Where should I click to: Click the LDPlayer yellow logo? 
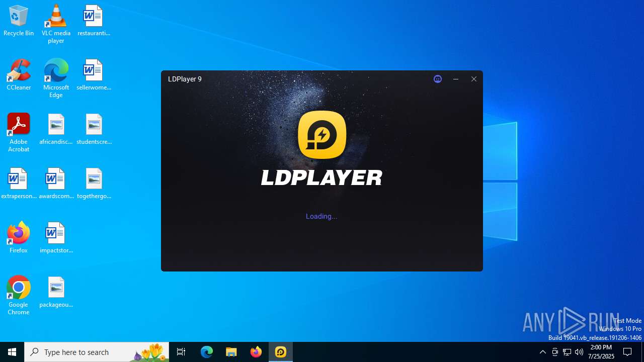click(322, 135)
